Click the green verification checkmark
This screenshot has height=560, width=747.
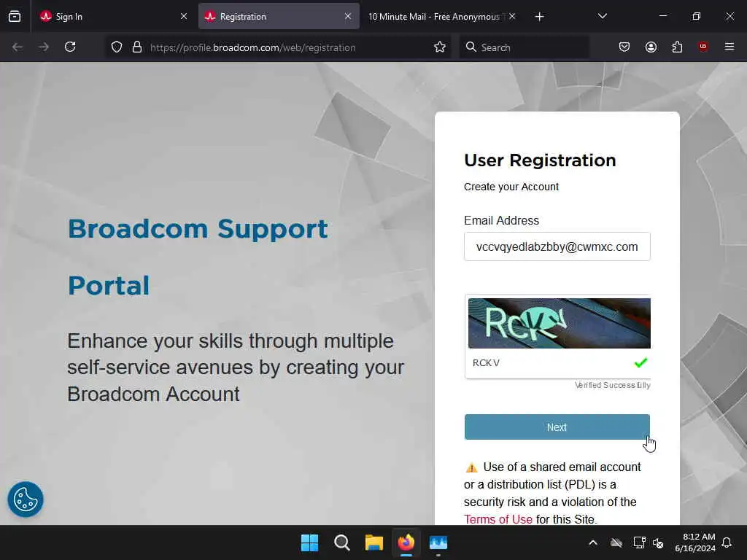click(640, 363)
